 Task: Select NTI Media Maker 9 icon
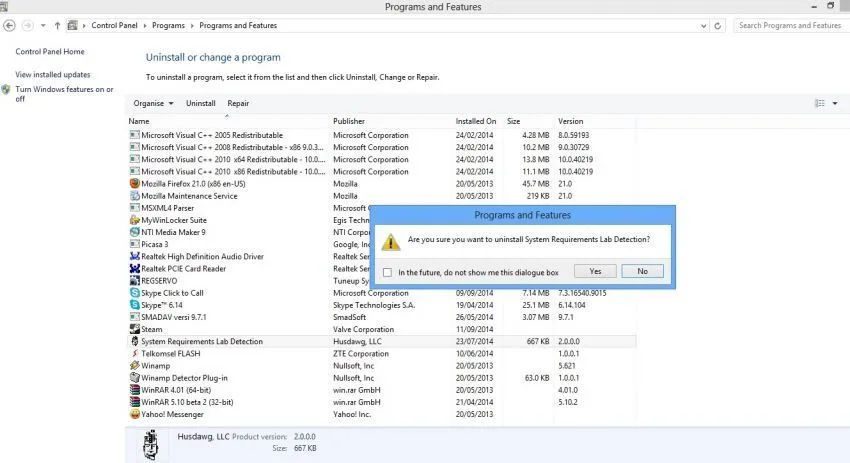(x=134, y=232)
